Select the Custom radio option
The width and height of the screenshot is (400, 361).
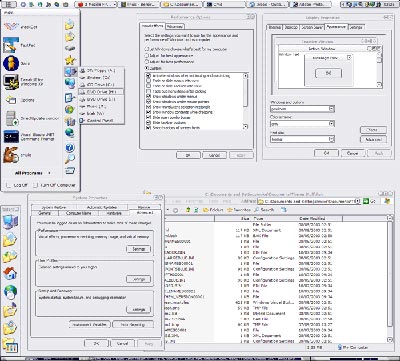tap(146, 68)
